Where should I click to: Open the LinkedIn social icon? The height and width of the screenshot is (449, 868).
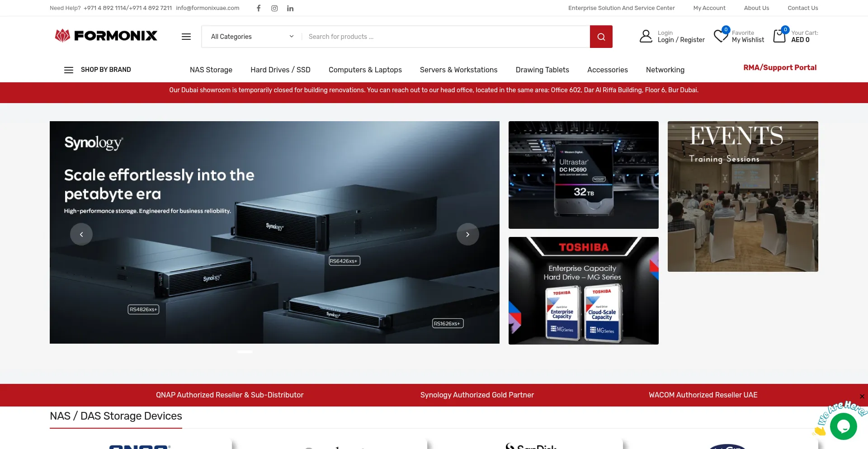point(290,8)
